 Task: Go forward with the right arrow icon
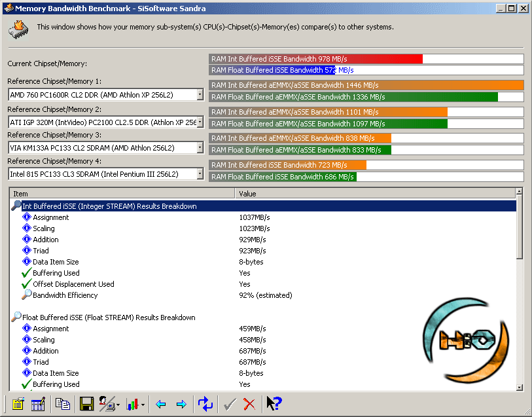click(x=181, y=404)
